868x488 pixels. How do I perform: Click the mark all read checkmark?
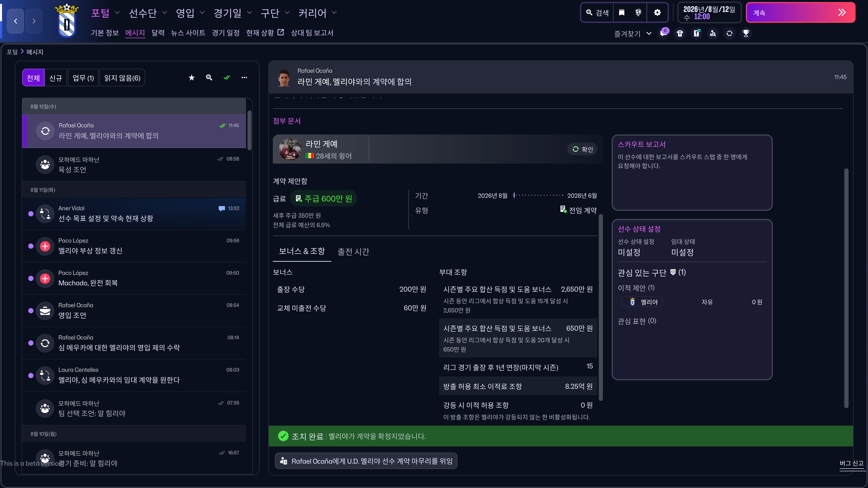(227, 78)
